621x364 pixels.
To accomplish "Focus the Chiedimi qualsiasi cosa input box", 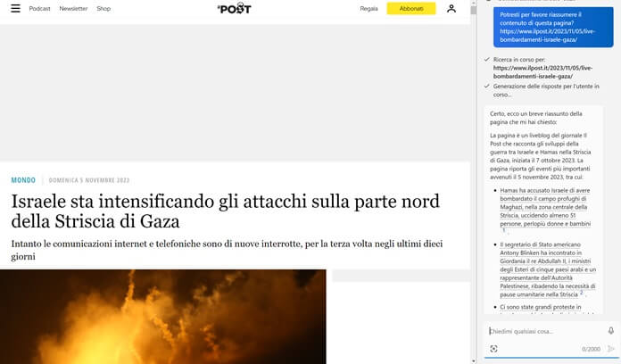I will [x=545, y=331].
